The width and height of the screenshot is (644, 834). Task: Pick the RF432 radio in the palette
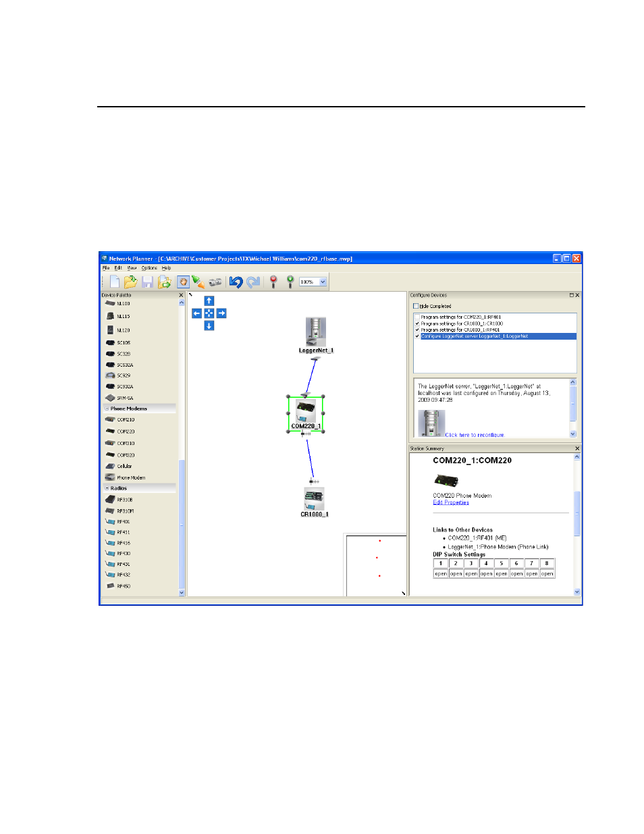pos(117,575)
